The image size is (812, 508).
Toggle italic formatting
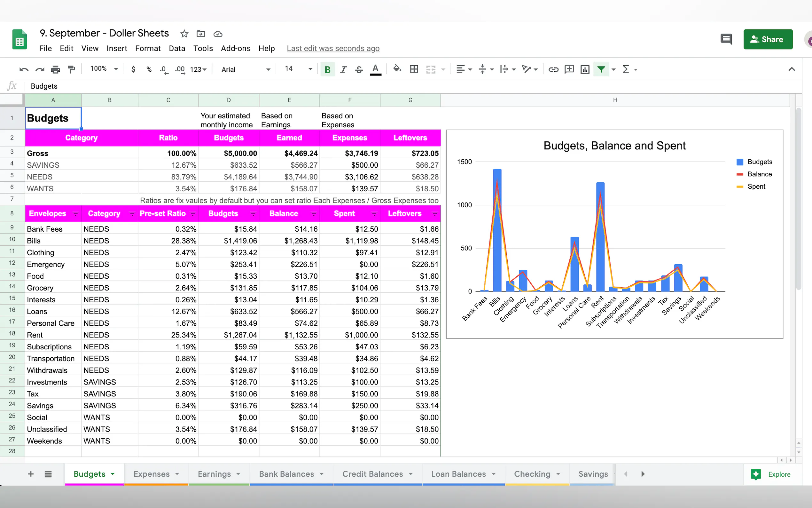coord(343,69)
